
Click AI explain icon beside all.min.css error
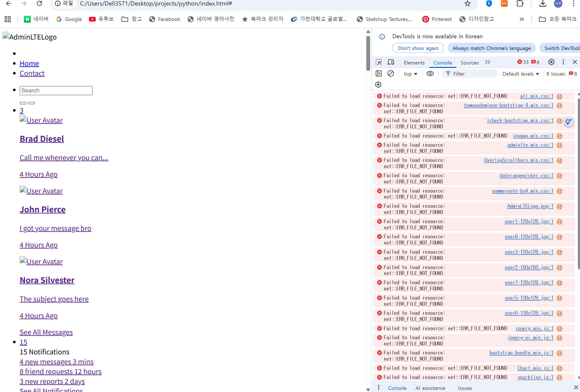pyautogui.click(x=559, y=97)
